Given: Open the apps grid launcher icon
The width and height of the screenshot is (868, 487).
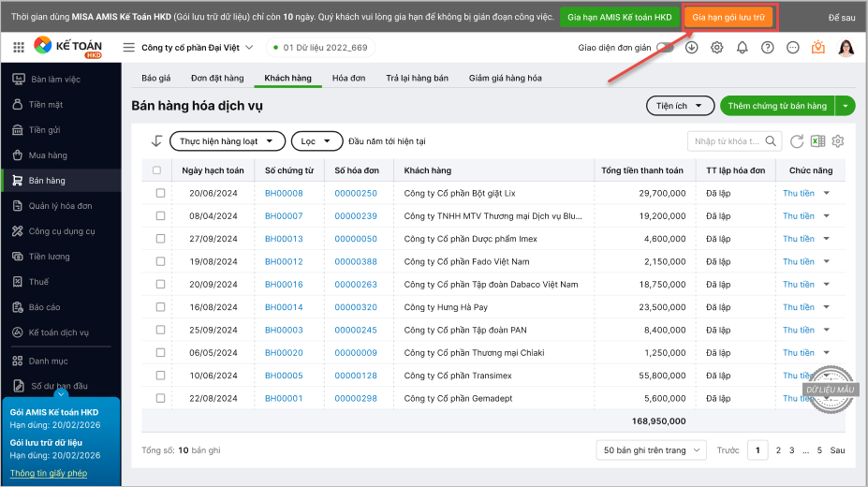Looking at the screenshot, I should click(x=19, y=47).
